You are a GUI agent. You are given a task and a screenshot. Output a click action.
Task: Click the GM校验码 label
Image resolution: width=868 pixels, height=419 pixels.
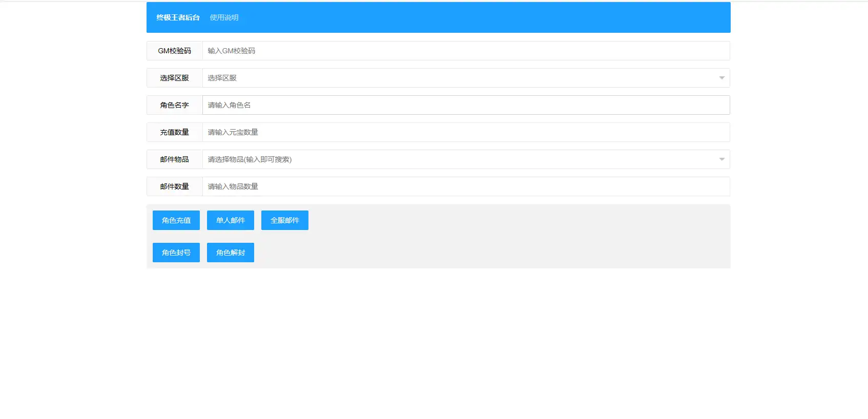(x=175, y=51)
